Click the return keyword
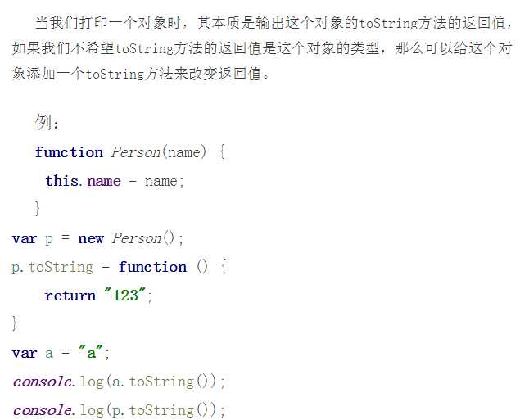This screenshot has width=520, height=420. (70, 296)
